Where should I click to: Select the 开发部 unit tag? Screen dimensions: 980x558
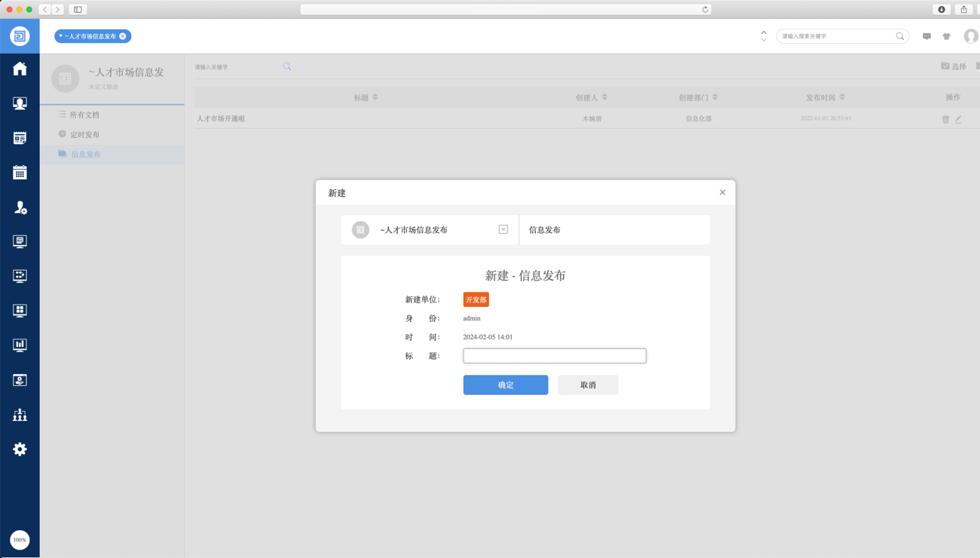coord(476,299)
